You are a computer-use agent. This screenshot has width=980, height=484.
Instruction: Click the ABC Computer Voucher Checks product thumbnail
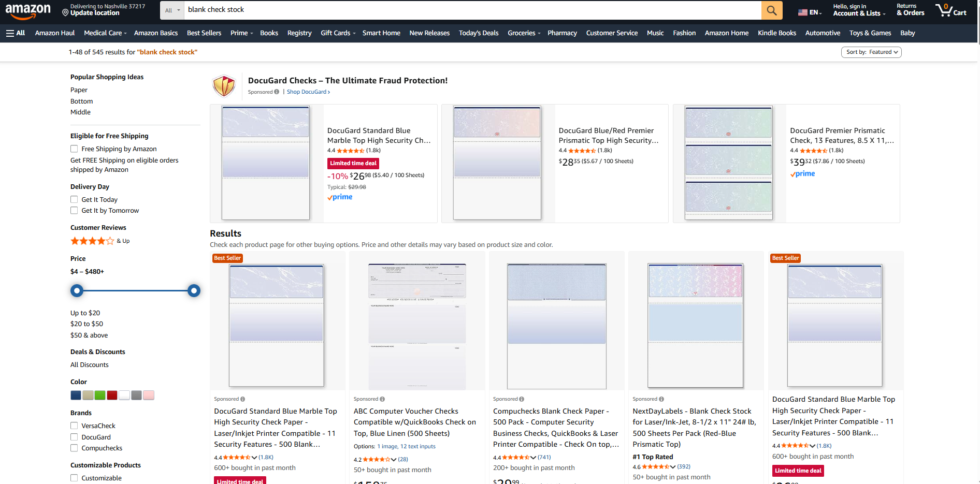(416, 325)
